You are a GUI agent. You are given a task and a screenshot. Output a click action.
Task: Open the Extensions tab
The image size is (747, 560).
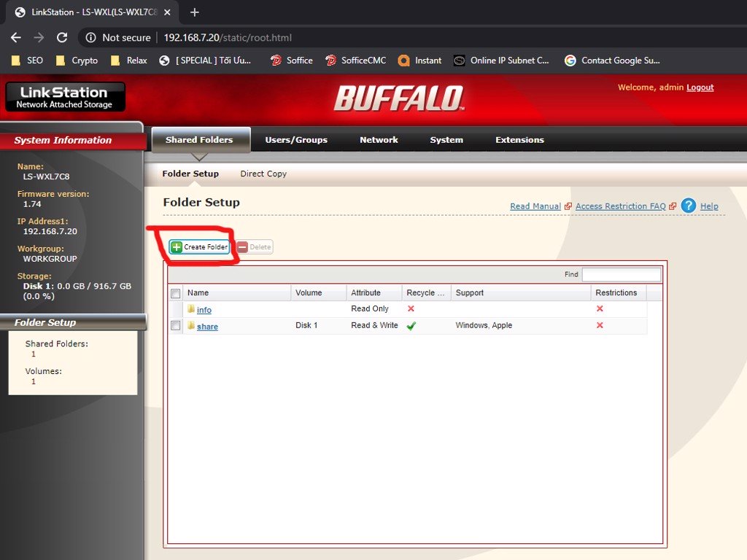(519, 140)
